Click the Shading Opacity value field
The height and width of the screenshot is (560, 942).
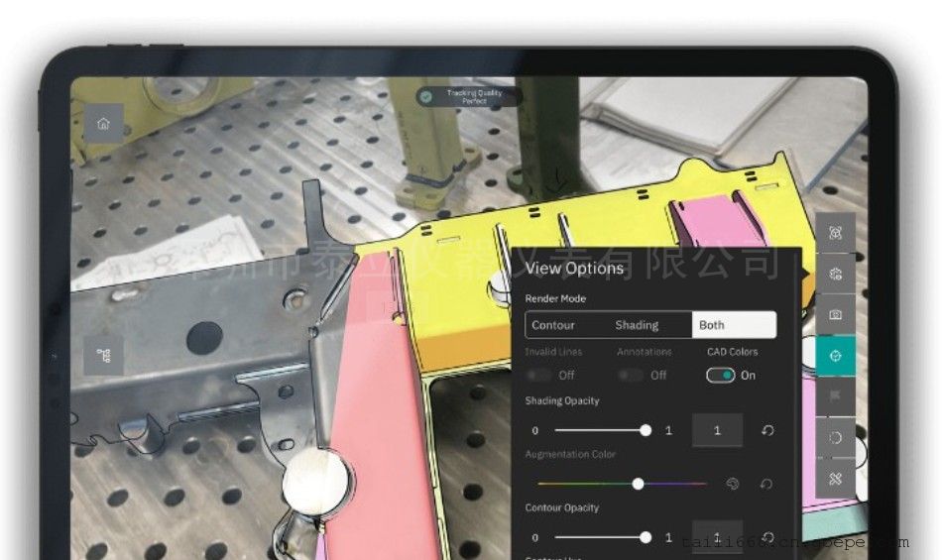click(x=717, y=431)
